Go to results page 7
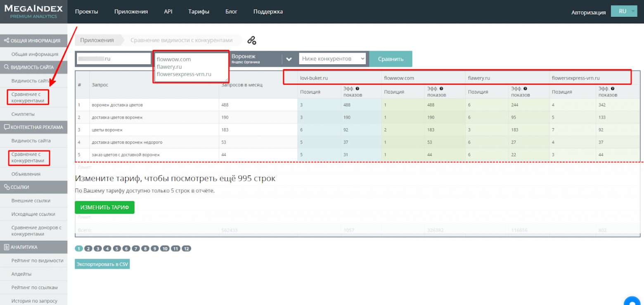The image size is (644, 305). tap(136, 249)
